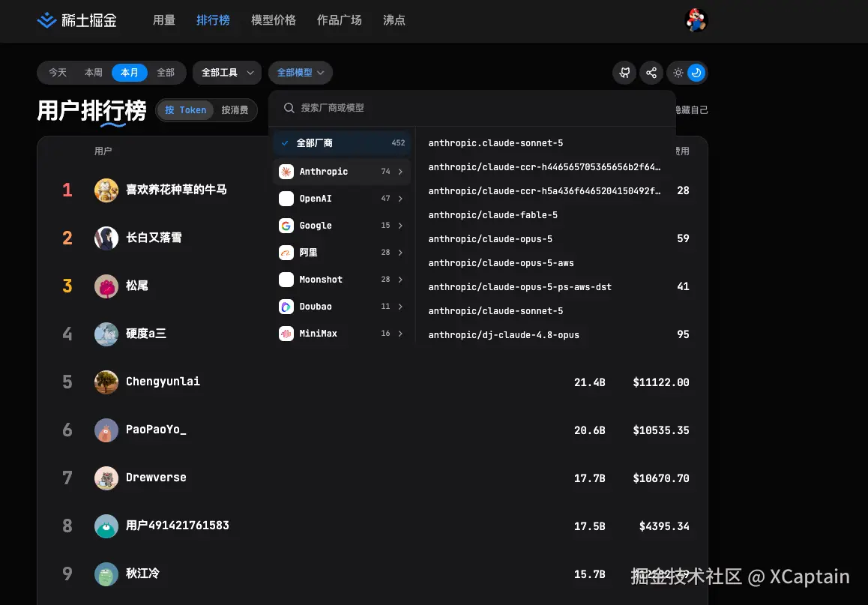Screen dimensions: 868x605
Task: Select the 今天 time range
Action: (58, 73)
